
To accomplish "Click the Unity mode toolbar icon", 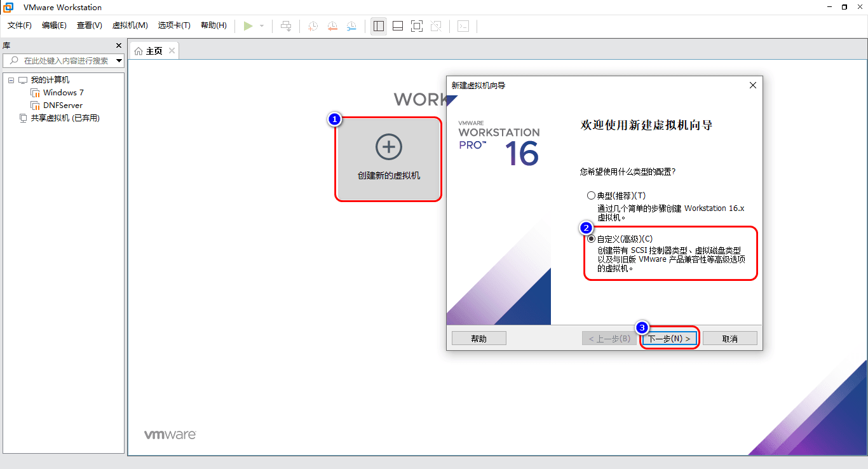I will [436, 26].
